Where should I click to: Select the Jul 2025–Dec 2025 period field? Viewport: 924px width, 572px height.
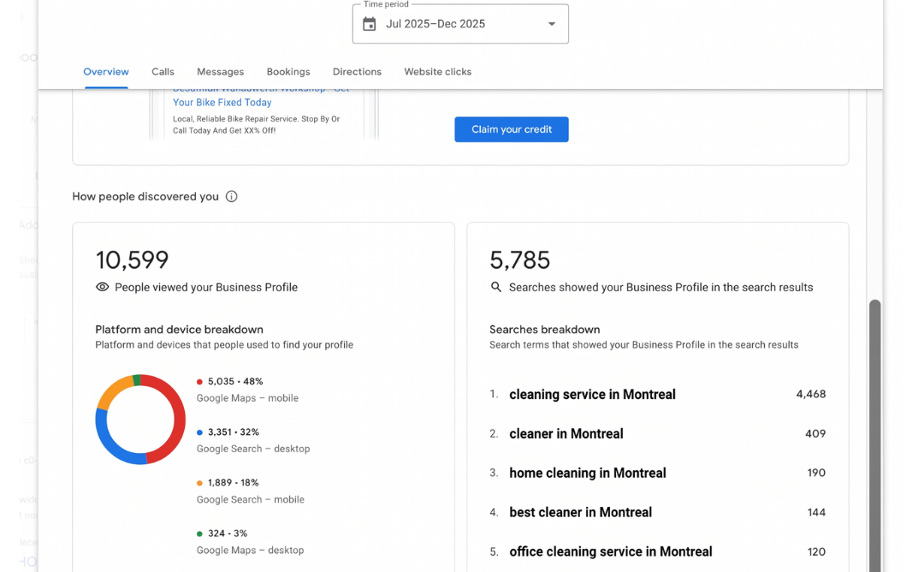click(x=460, y=24)
